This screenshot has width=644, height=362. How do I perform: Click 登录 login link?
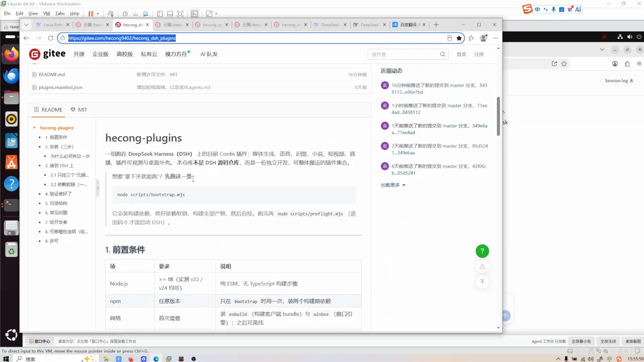(461, 54)
